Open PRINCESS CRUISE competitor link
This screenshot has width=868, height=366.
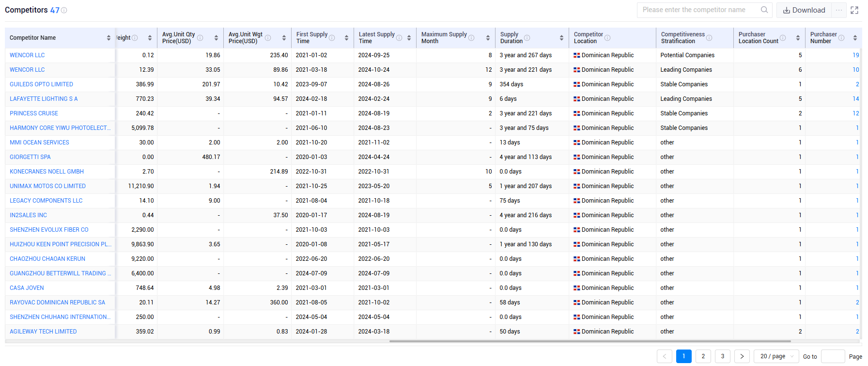pos(34,113)
